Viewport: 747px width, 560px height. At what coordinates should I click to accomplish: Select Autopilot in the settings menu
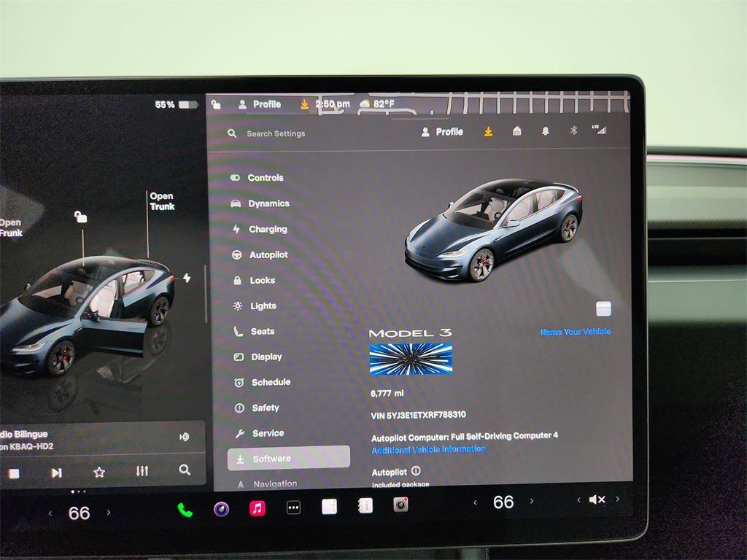pyautogui.click(x=260, y=254)
